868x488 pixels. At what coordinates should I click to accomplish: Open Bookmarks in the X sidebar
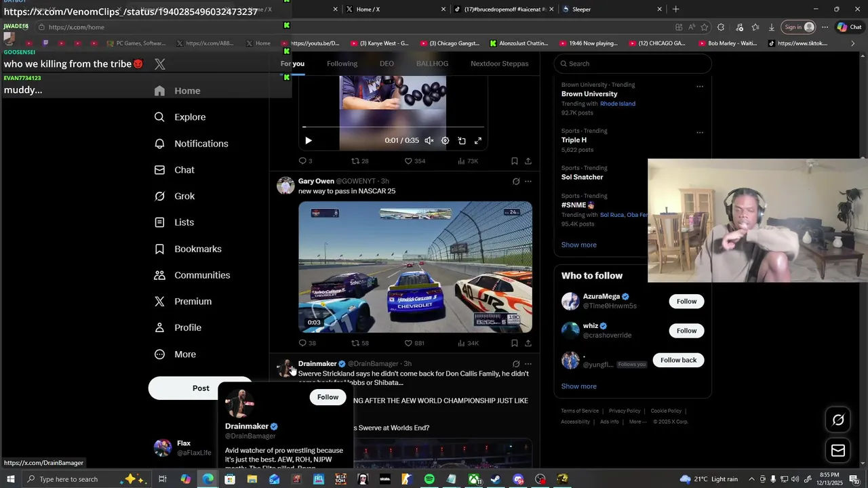188,249
